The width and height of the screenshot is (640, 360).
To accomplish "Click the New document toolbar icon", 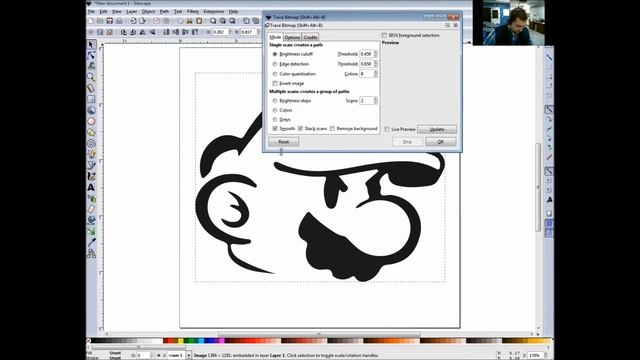I will 91,21.
